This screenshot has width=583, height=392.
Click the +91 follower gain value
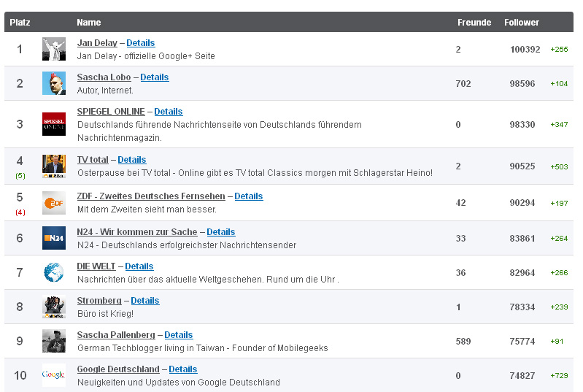(557, 341)
